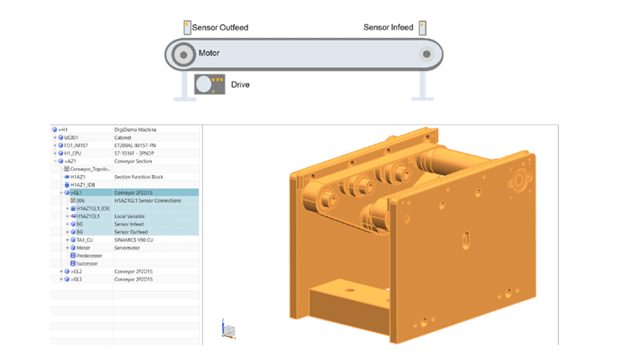Click the =GL3 conveyor node icon

[x=67, y=279]
